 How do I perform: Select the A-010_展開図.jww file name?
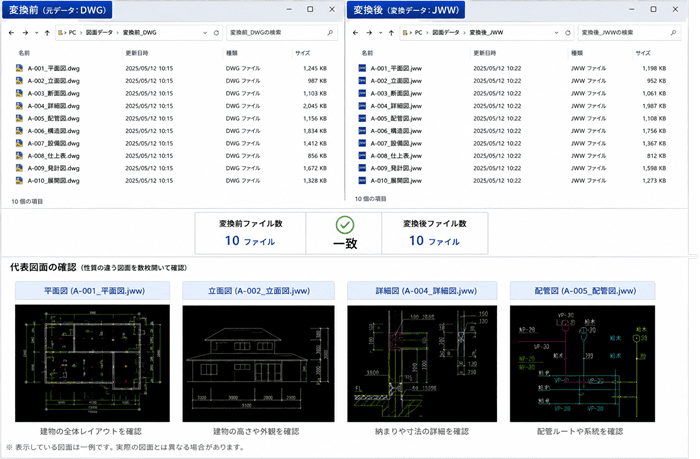(396, 181)
